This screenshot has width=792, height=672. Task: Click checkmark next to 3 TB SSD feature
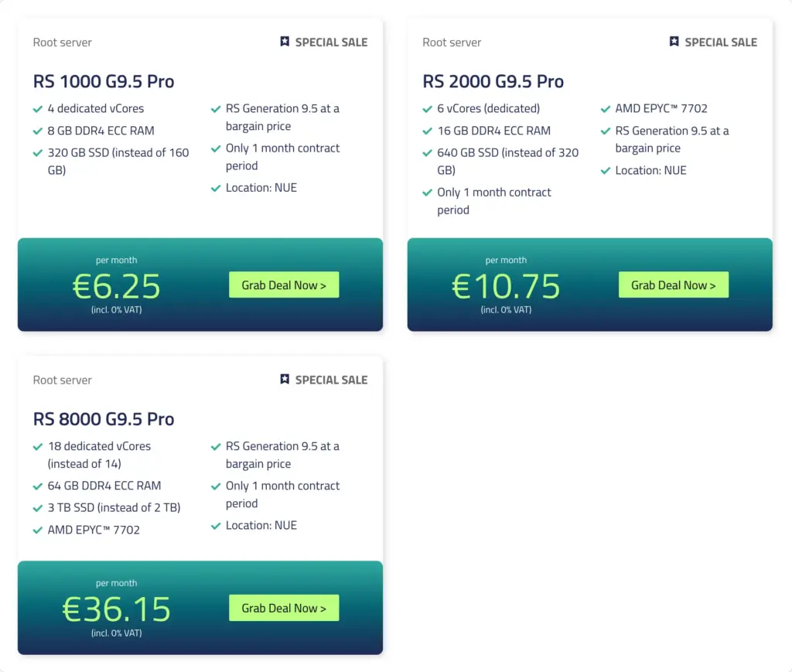click(37, 508)
